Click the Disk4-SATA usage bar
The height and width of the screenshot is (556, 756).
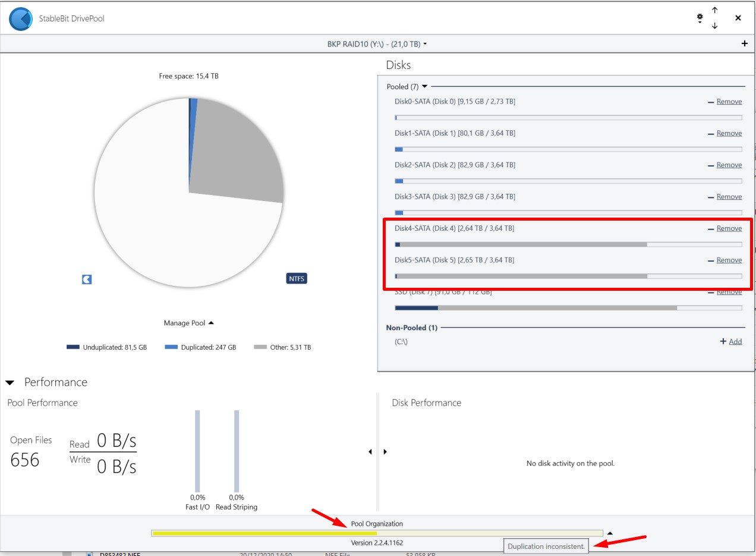tap(568, 244)
